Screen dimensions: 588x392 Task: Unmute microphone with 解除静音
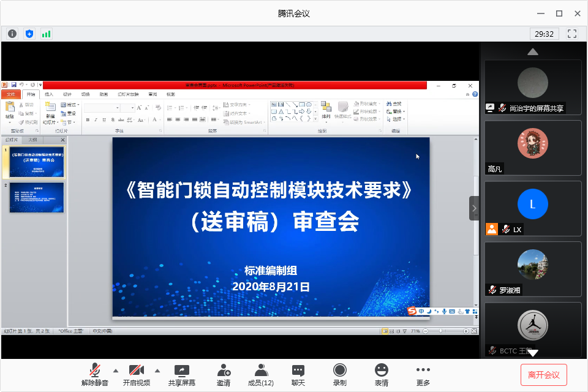94,375
